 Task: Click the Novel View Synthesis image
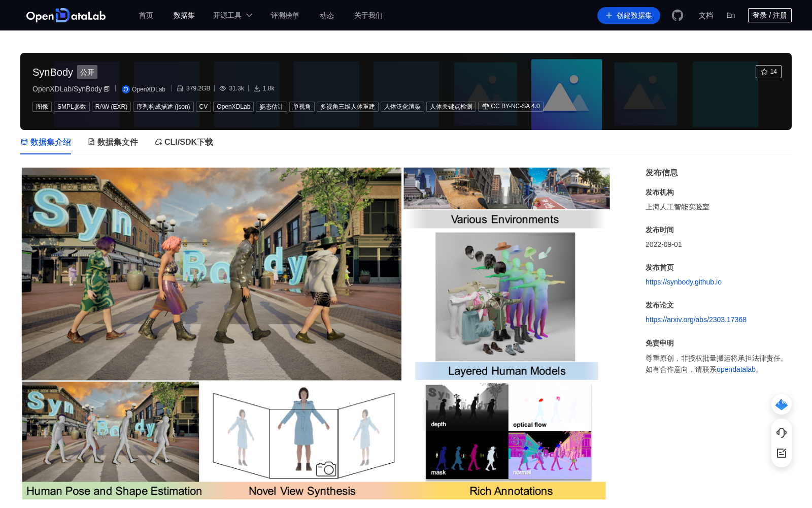(303, 432)
